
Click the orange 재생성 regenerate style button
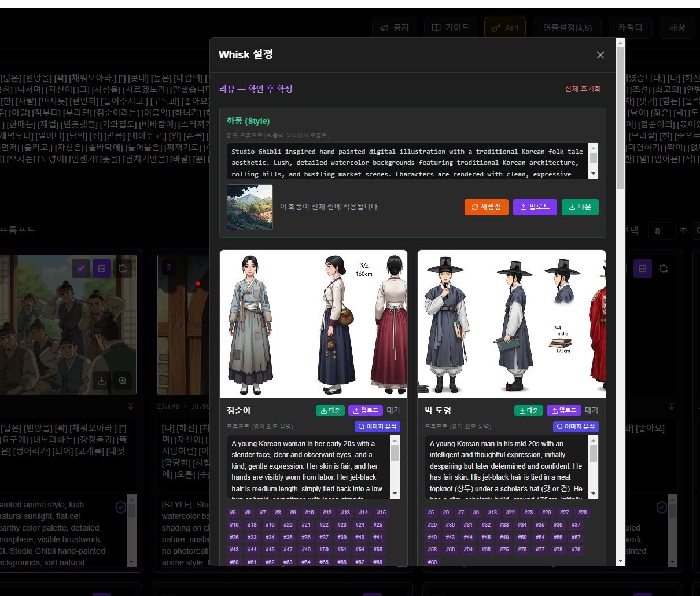pos(486,207)
